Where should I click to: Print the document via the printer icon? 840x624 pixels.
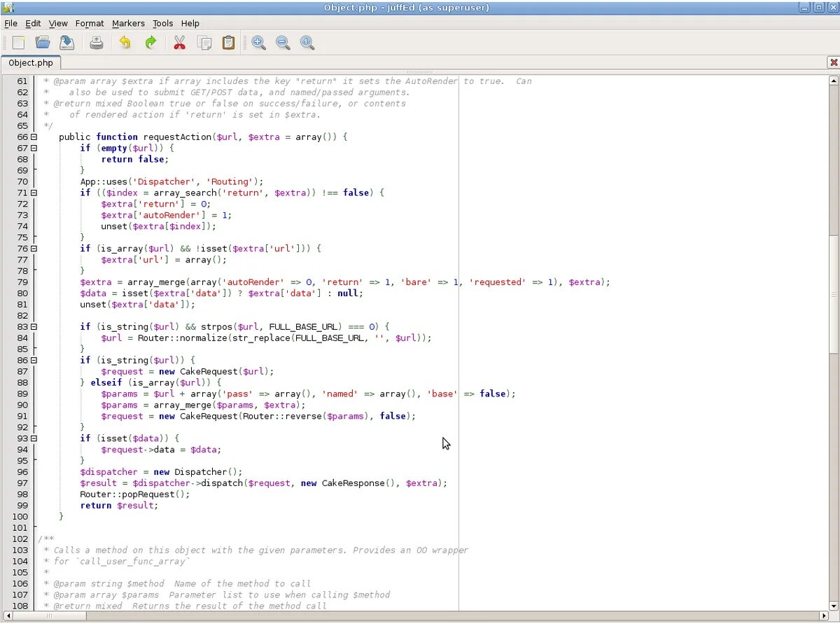[97, 43]
